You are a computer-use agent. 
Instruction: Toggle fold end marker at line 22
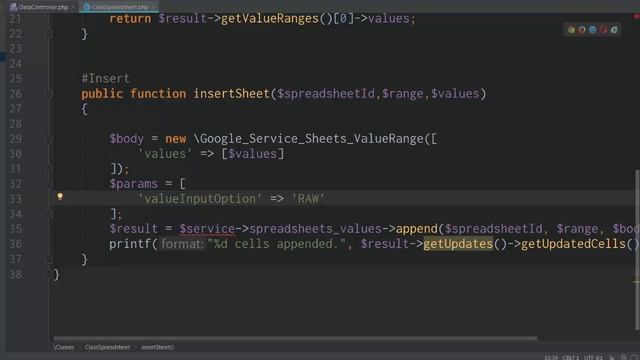point(49,33)
